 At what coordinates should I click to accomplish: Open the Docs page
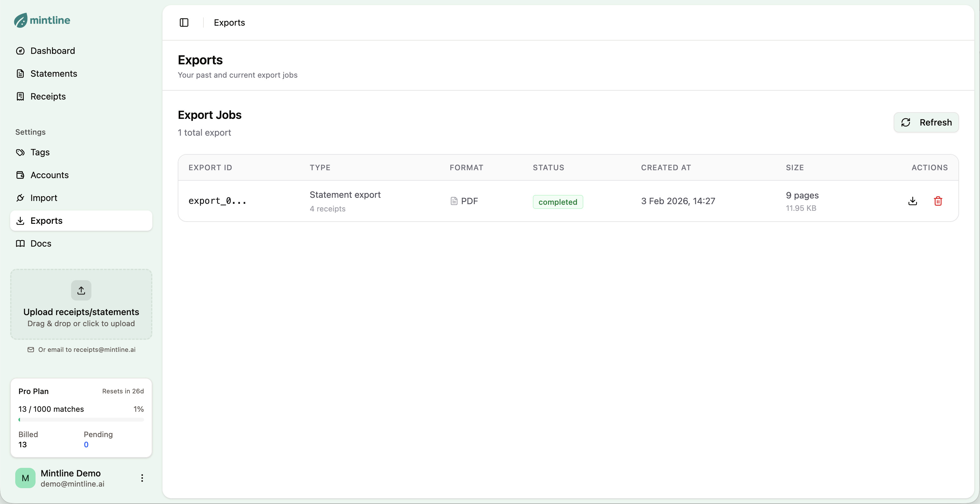[x=41, y=244]
